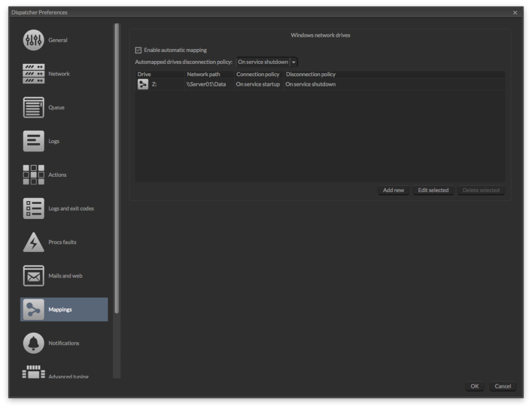Viewport: 532px width, 408px height.
Task: Select the Logs and exit codes icon
Action: pyautogui.click(x=34, y=208)
